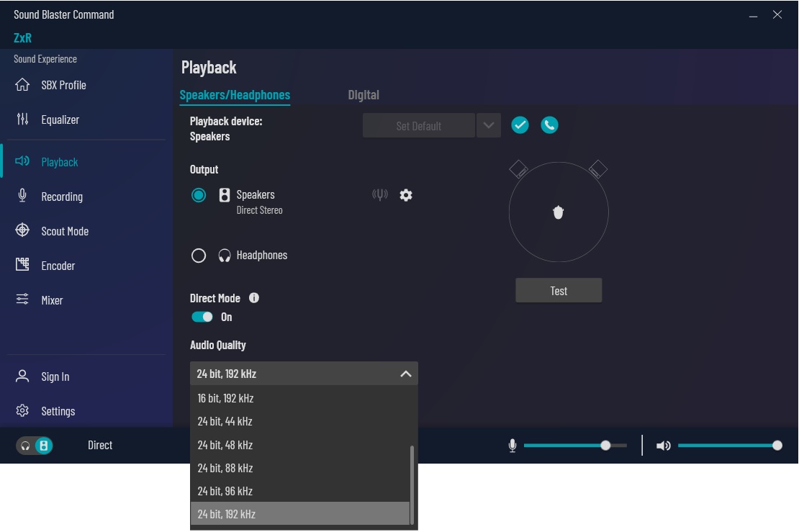Click the default communication phone icon
The image size is (799, 532).
click(549, 125)
